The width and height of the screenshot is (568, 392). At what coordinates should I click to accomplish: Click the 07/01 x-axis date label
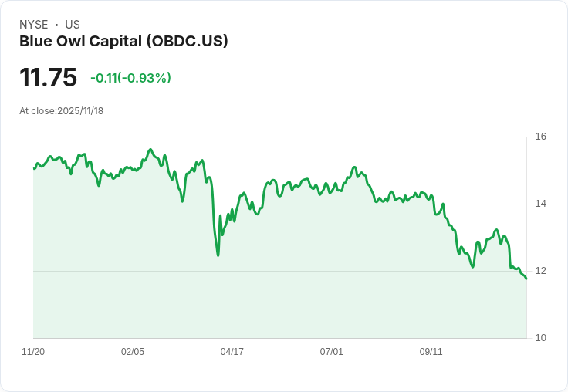pos(331,352)
